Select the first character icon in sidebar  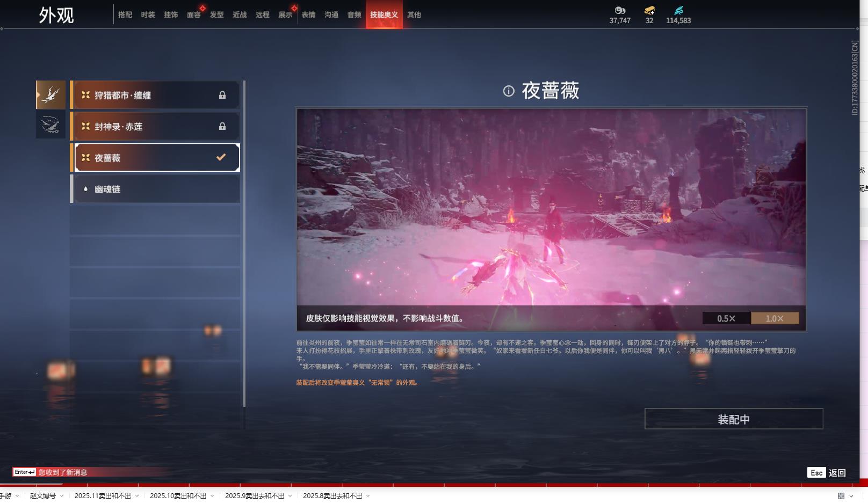(50, 95)
